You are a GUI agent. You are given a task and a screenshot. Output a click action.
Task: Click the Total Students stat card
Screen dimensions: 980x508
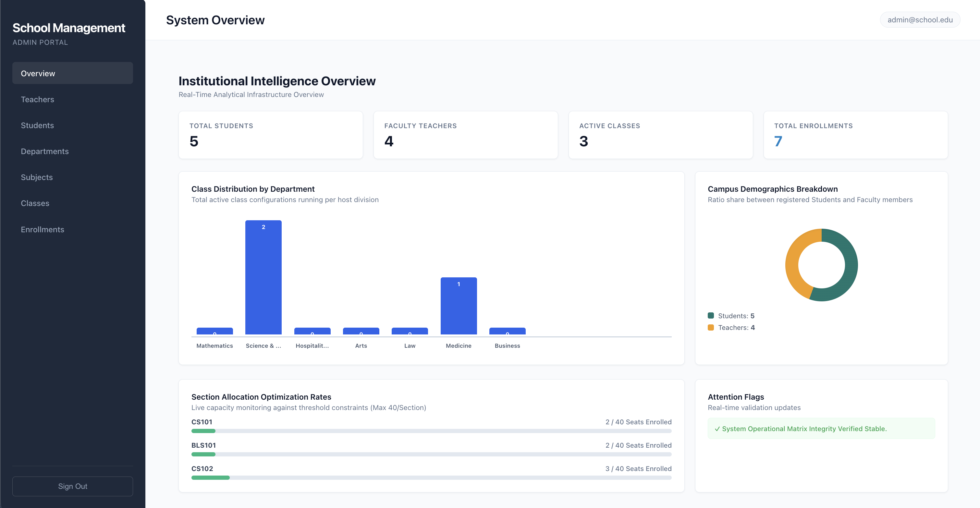pos(271,135)
